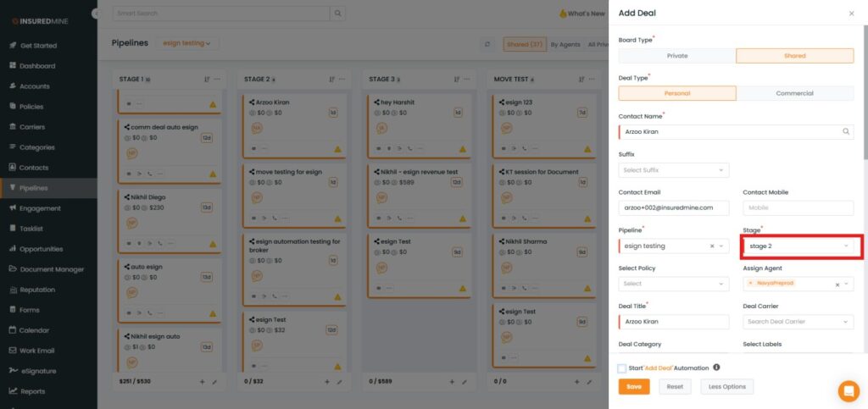Click the plus icon under Stage 1

pyautogui.click(x=202, y=382)
